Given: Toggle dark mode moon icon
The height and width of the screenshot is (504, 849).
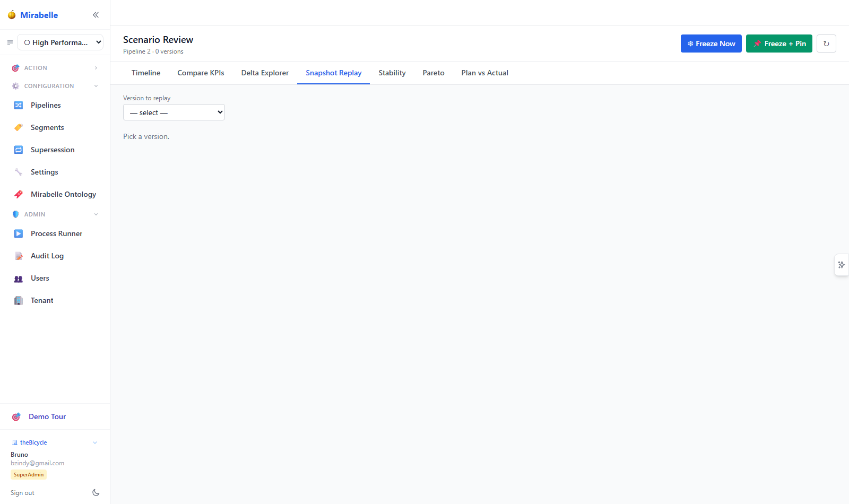Looking at the screenshot, I should [96, 492].
